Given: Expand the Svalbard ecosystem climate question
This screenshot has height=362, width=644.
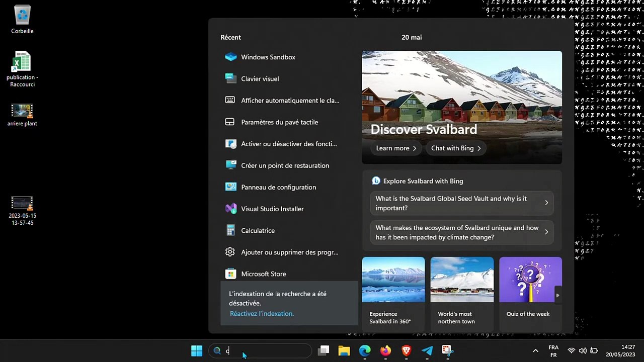Looking at the screenshot, I should (x=462, y=232).
